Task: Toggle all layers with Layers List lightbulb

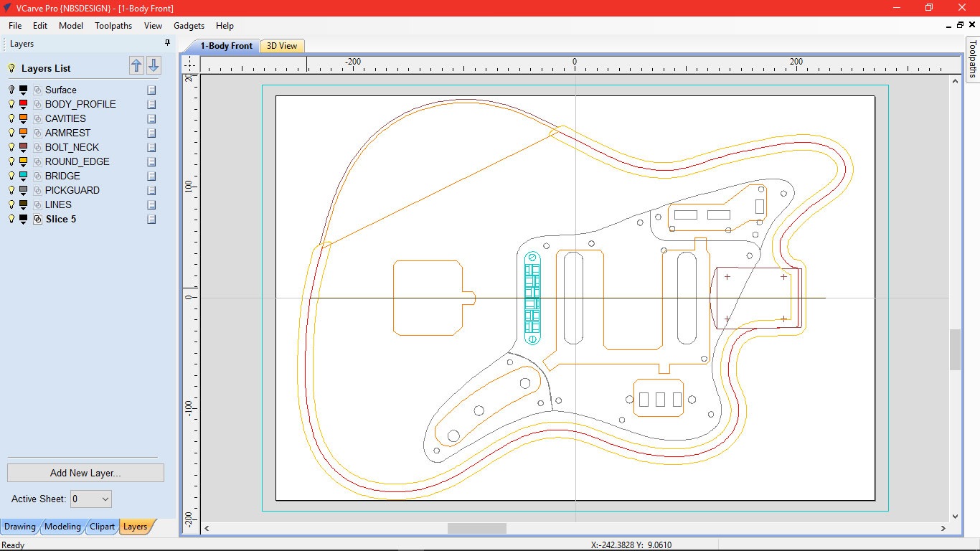Action: point(11,68)
